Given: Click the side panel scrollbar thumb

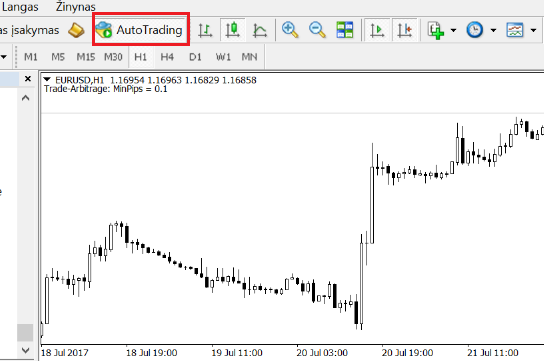Looking at the screenshot, I should coord(25,332).
